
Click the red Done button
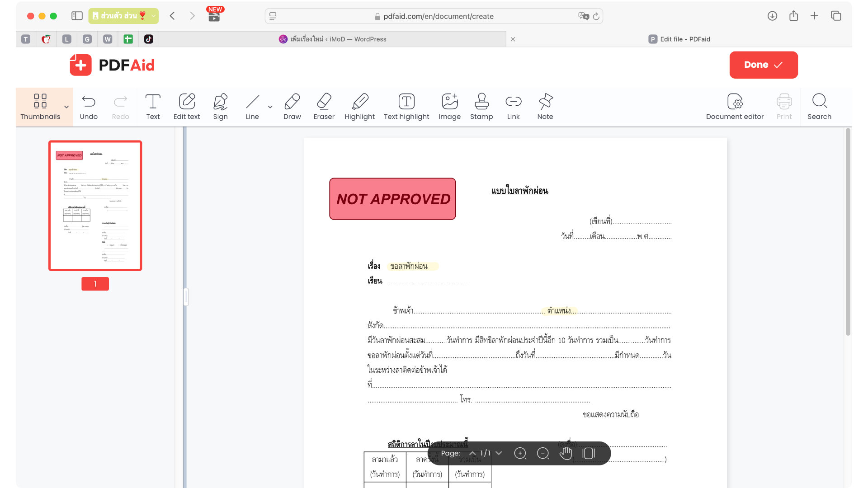click(763, 65)
